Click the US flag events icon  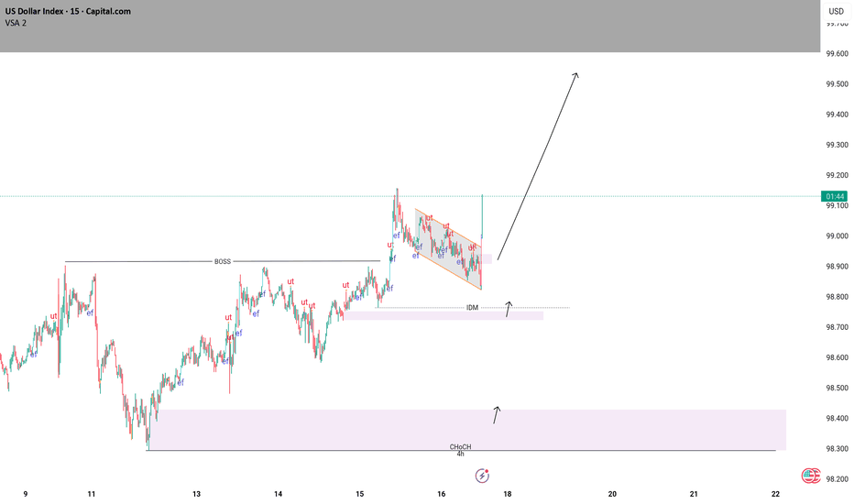810,476
